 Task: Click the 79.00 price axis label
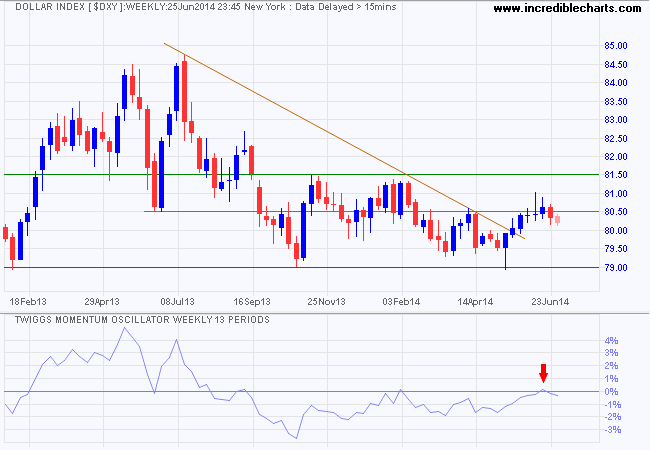pos(616,267)
